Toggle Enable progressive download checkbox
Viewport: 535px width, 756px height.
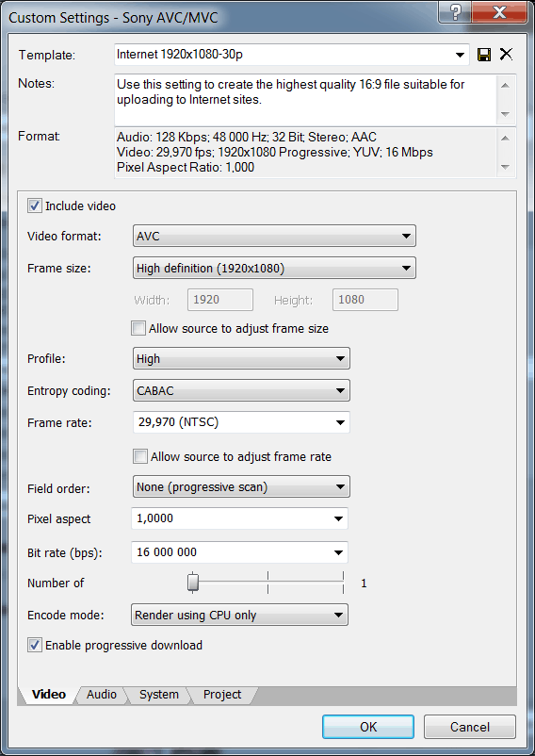pos(34,645)
